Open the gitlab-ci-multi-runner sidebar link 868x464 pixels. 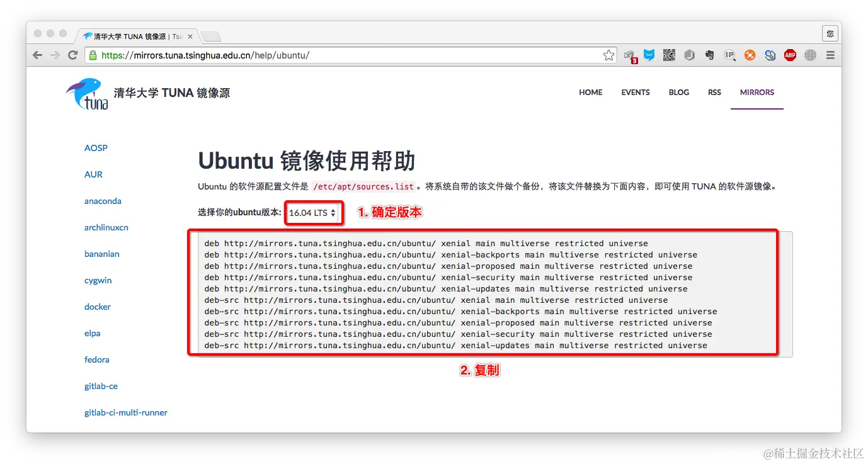point(126,412)
